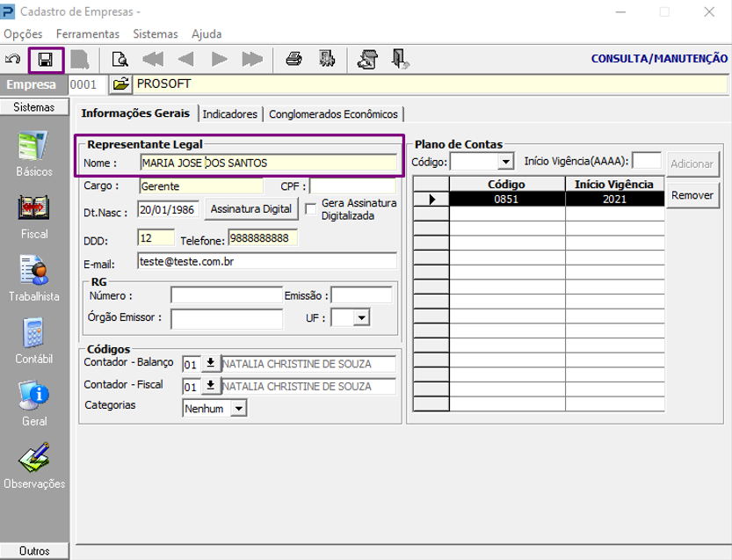The image size is (732, 560).
Task: Expand the Plano de Contas Código dropdown
Action: click(505, 163)
